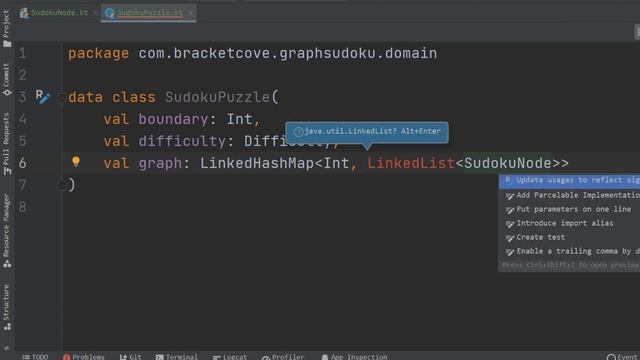
Task: Click the pencil icon next to Add Parcelable Implementation
Action: pyautogui.click(x=510, y=196)
